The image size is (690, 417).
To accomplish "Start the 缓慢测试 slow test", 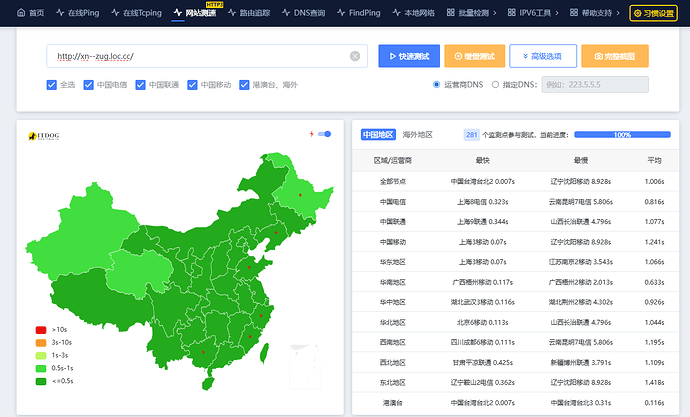I will (x=474, y=56).
